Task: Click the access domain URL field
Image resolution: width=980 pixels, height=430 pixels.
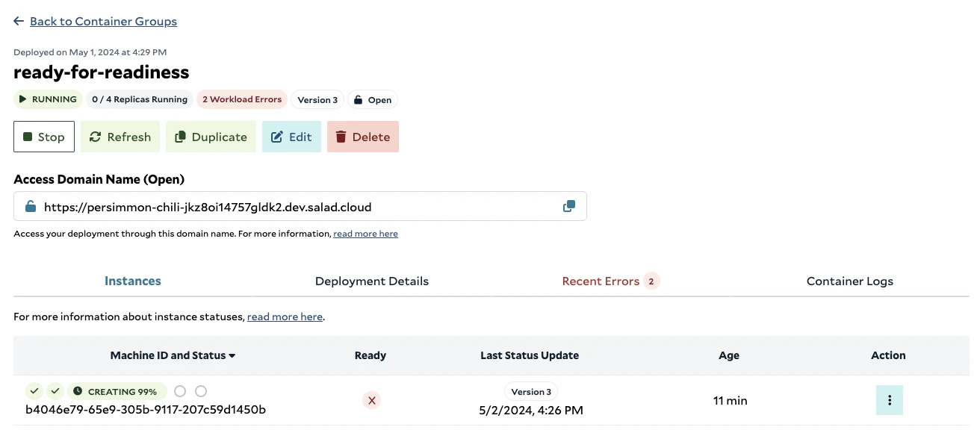Action: click(x=300, y=206)
